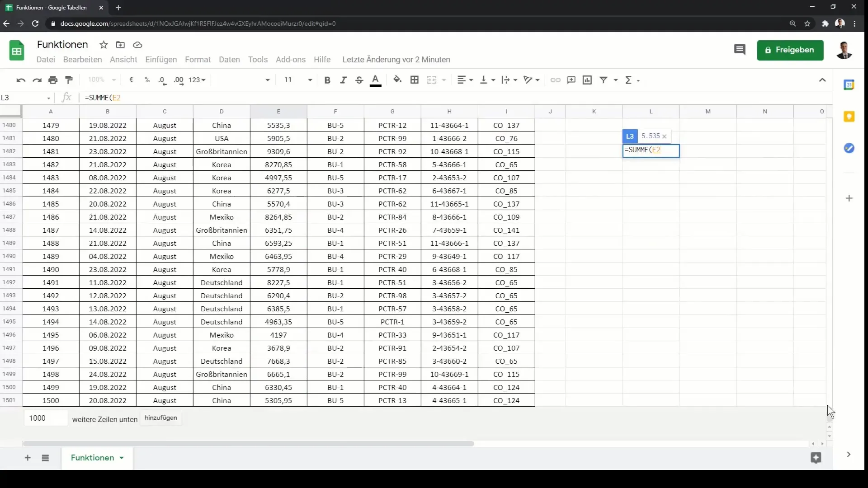868x488 pixels.
Task: Open comment history speech bubble icon
Action: point(740,50)
